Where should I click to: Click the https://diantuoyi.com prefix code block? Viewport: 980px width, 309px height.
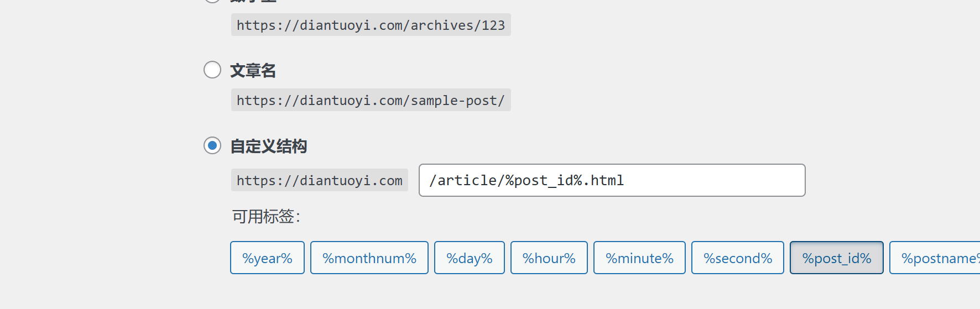(320, 180)
